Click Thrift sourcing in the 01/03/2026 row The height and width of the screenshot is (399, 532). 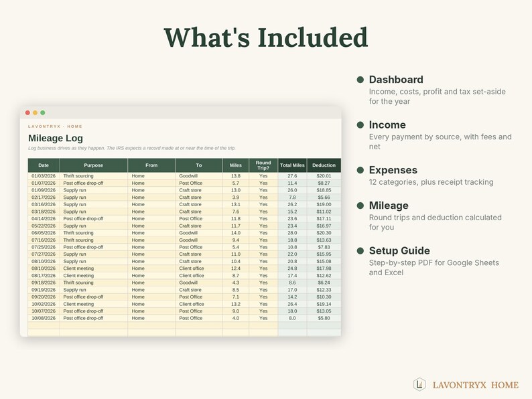[78, 176]
